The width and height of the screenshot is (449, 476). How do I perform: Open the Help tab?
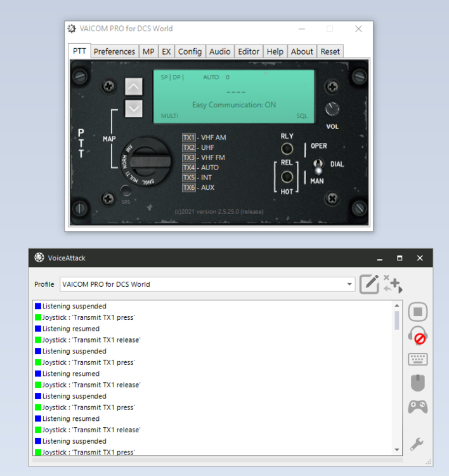[x=275, y=51]
